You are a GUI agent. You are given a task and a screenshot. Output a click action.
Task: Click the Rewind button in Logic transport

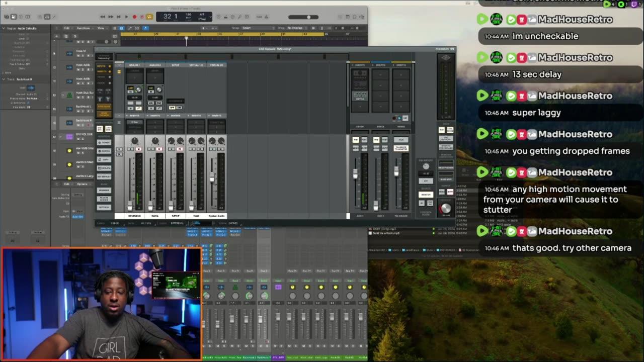tap(103, 17)
